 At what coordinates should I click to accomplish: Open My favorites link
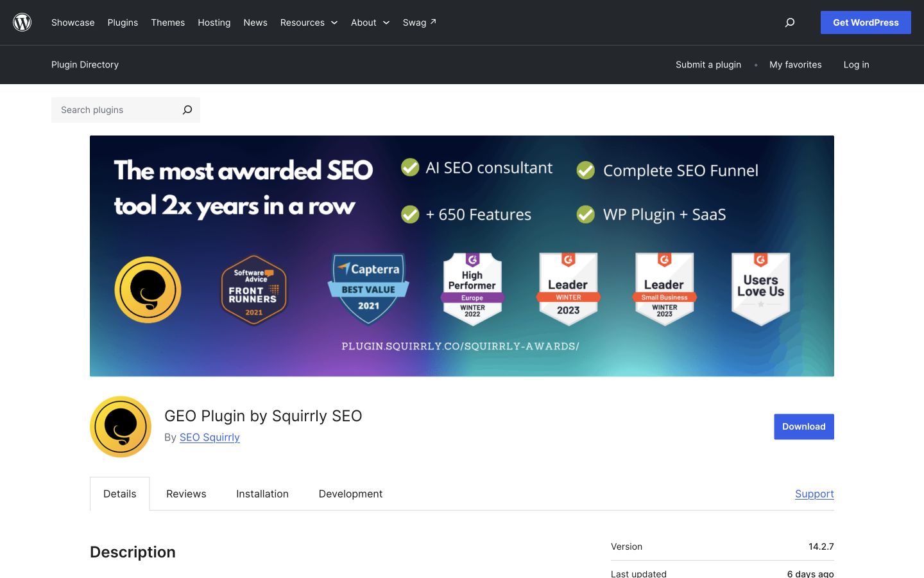pyautogui.click(x=796, y=64)
